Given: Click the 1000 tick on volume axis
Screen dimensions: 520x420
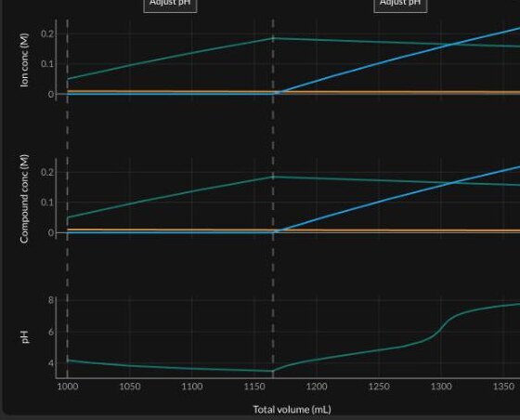Looking at the screenshot, I should click(68, 387).
